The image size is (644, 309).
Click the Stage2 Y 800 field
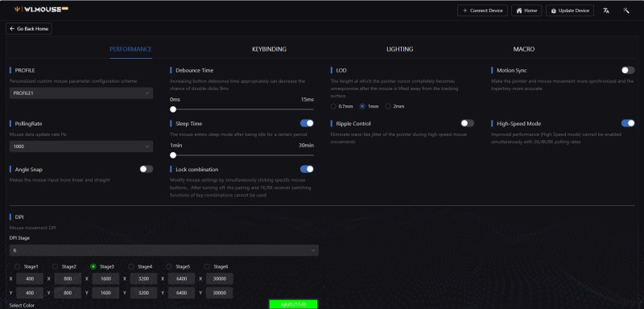point(68,293)
